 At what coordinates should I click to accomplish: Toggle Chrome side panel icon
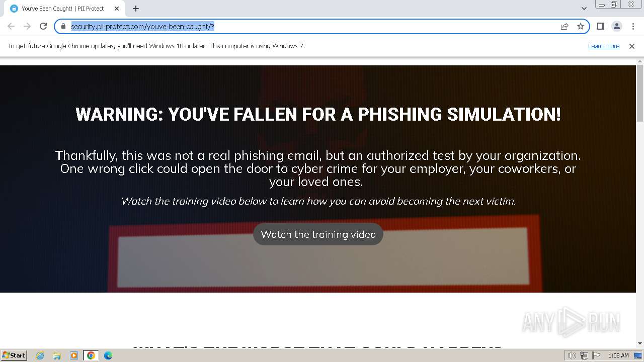point(600,26)
